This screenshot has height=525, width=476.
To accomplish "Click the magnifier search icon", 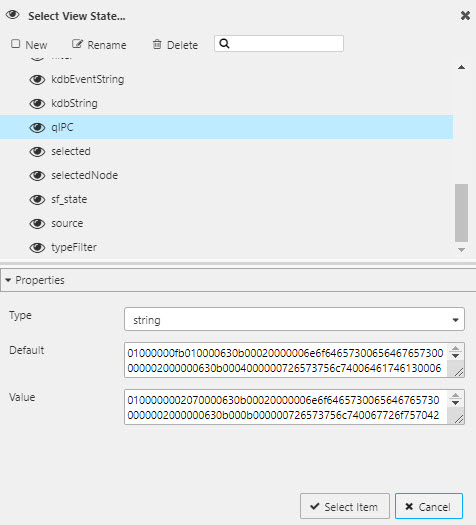I will click(224, 44).
